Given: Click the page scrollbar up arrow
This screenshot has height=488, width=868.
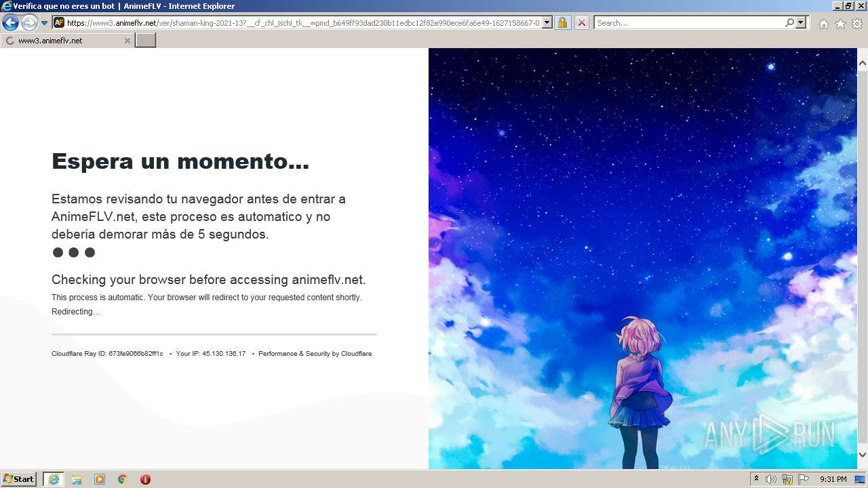Looking at the screenshot, I should pyautogui.click(x=863, y=64).
